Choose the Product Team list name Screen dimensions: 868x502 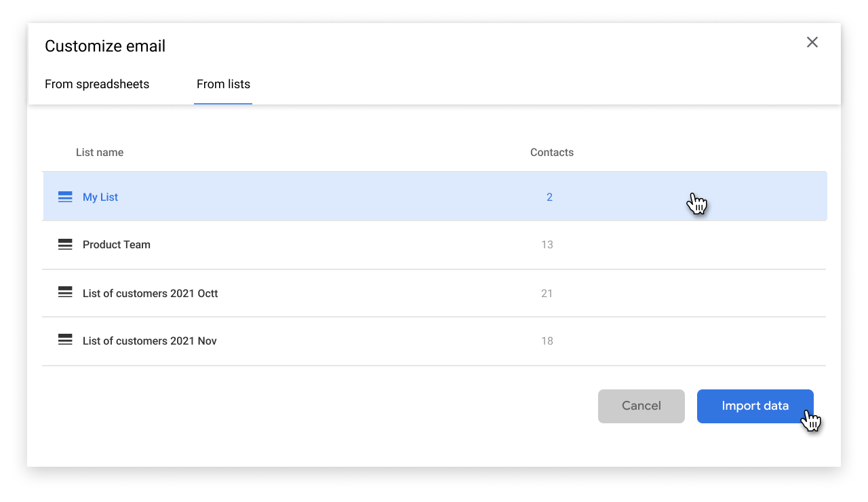point(117,245)
